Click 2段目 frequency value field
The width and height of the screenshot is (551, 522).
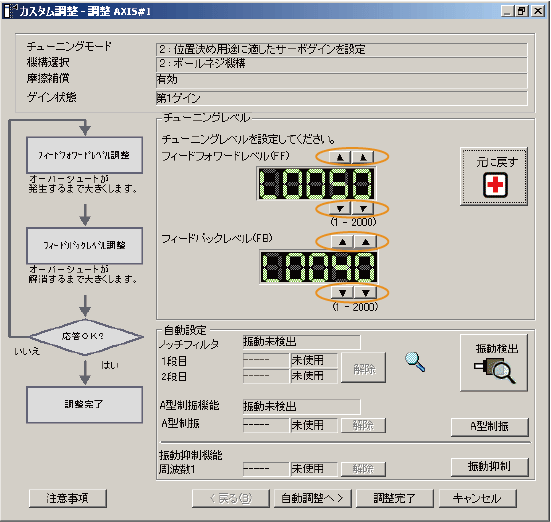(x=266, y=376)
